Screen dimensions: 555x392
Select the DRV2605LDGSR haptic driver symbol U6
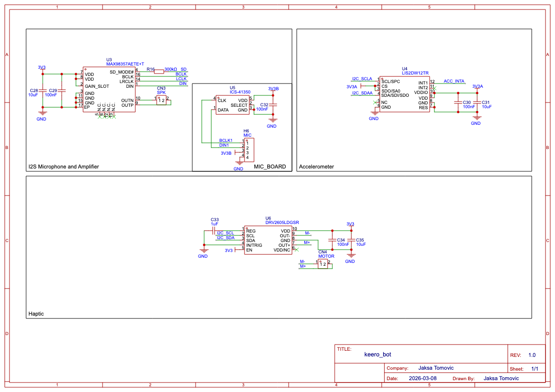(x=268, y=240)
